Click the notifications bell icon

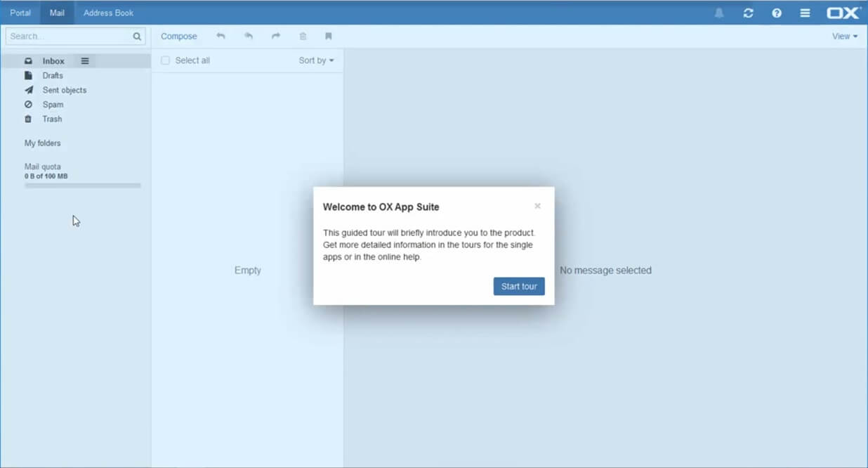pyautogui.click(x=719, y=13)
